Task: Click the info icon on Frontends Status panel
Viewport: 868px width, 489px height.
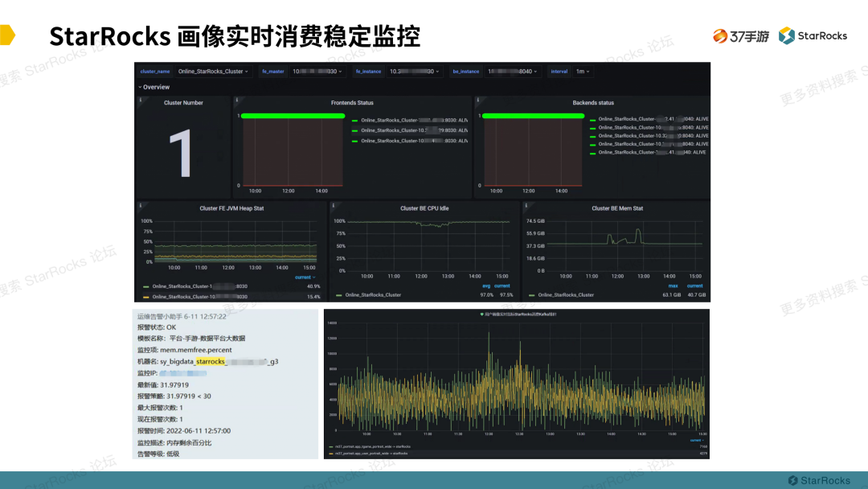Action: coord(237,101)
